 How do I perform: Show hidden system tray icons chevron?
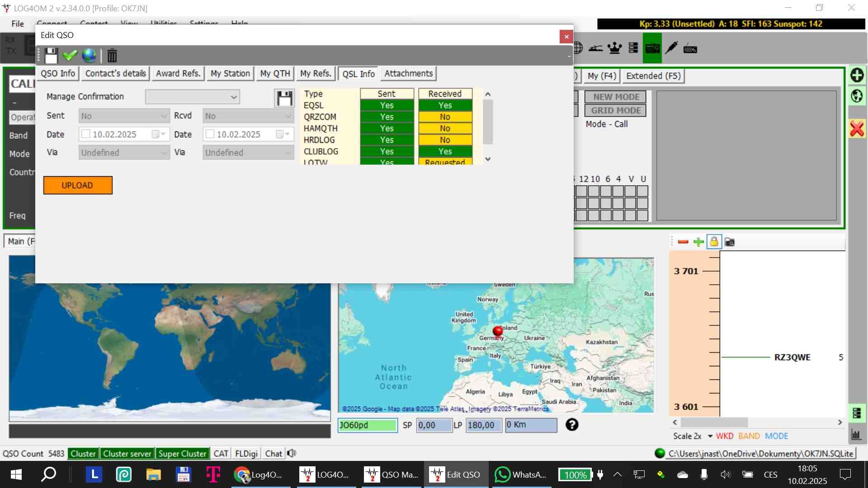[617, 474]
